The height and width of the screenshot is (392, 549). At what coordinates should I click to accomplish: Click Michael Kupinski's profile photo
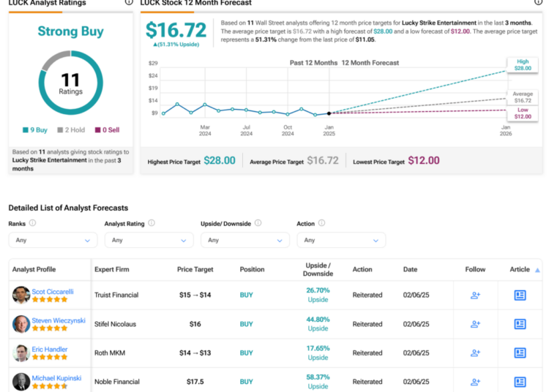[21, 382]
